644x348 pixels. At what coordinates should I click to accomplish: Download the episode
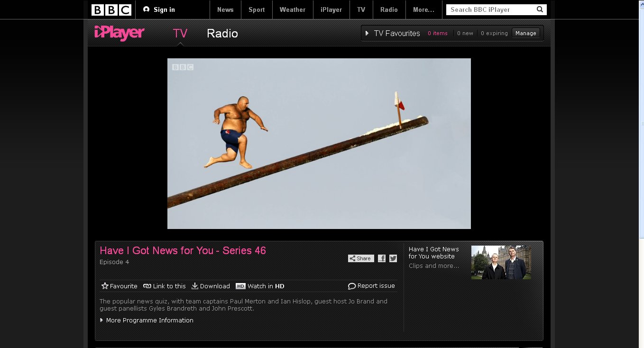click(211, 286)
